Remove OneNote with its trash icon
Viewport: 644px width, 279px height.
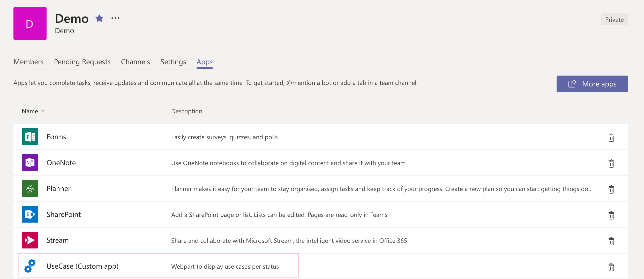pos(611,163)
